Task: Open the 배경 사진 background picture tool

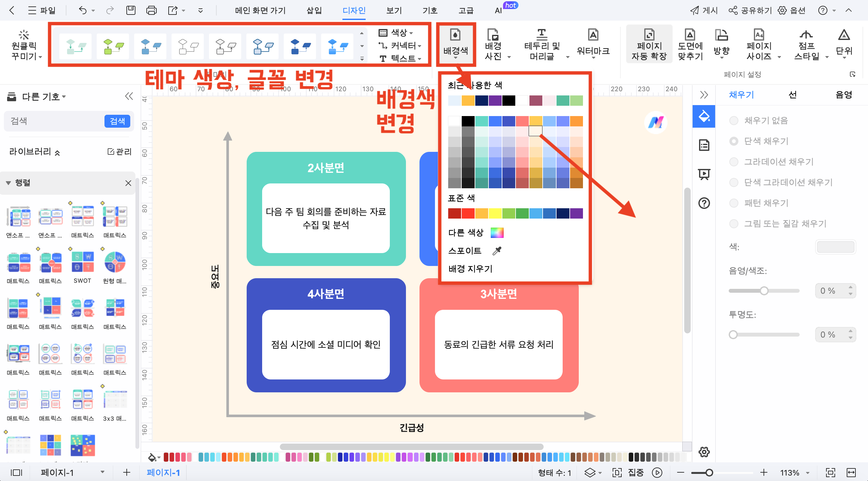Action: coord(493,44)
